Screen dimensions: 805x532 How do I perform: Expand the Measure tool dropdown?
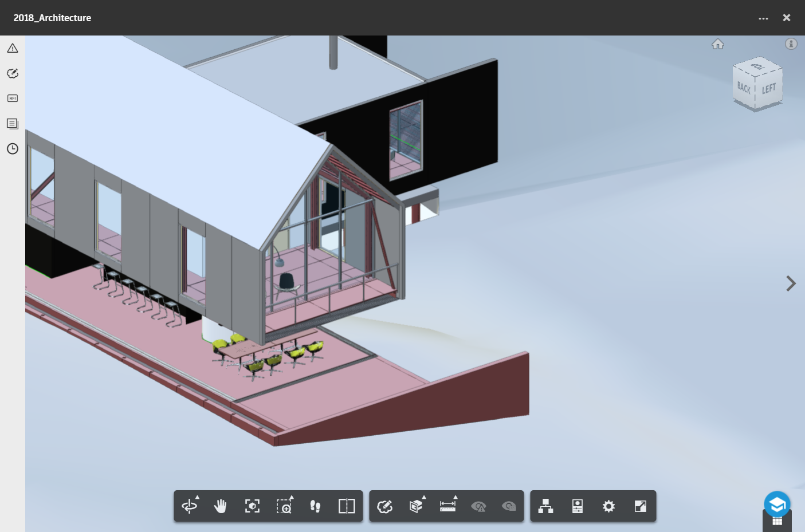pyautogui.click(x=456, y=498)
